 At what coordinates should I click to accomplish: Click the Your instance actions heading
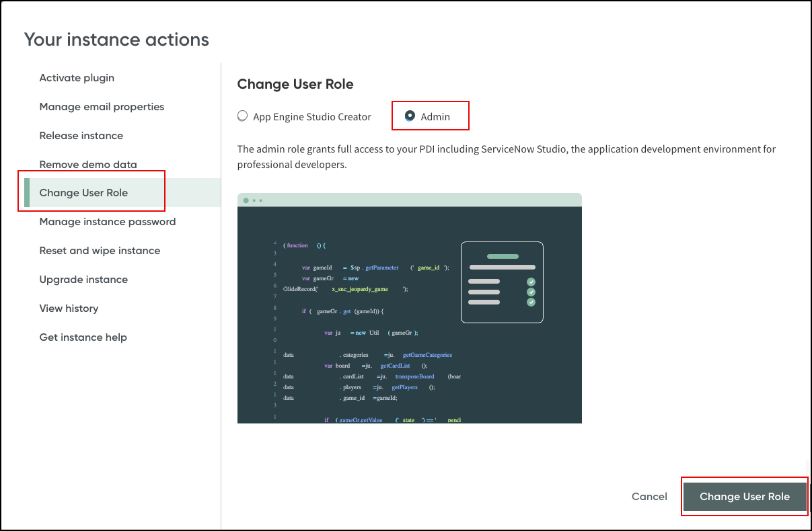(x=116, y=40)
